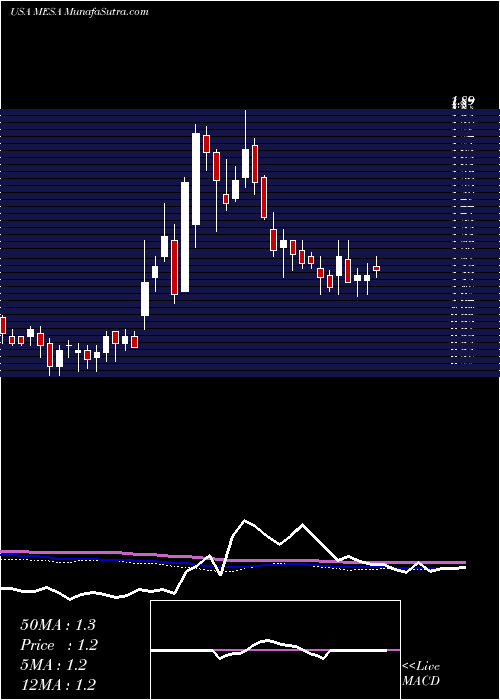Click the 1.89 price axis label
The width and height of the screenshot is (500, 700).
(463, 102)
